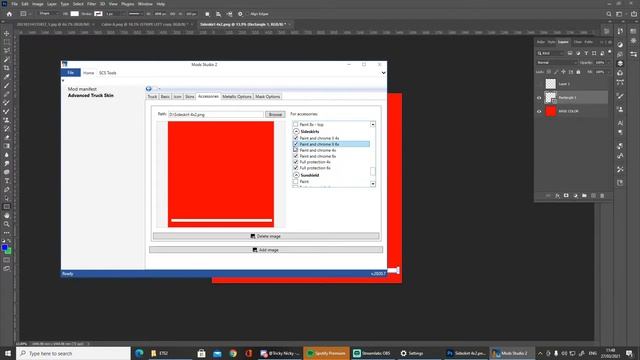Select Advanced Truck Skin in sidebar

click(x=91, y=96)
